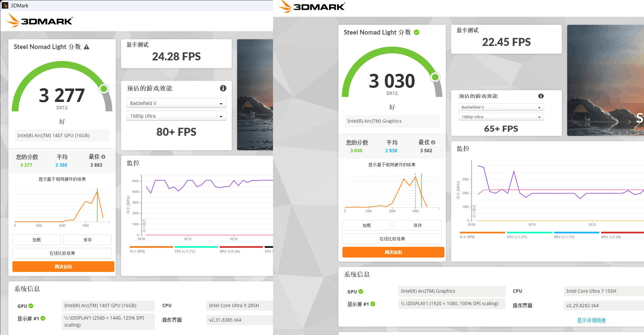Click '22.45 FPS' graphics test result
Screen dimensions: 644x335
click(506, 42)
